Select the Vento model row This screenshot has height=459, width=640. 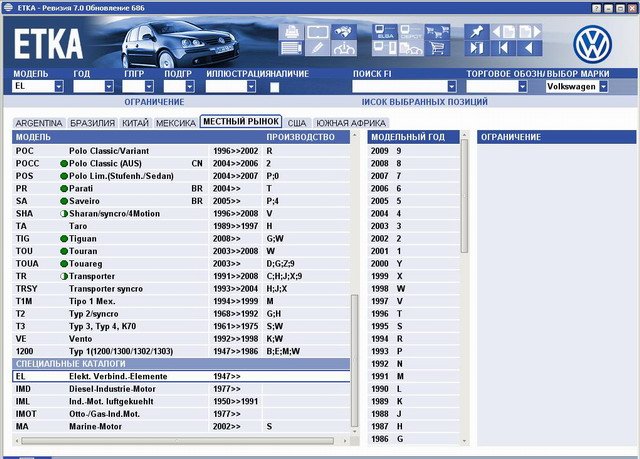click(x=181, y=339)
